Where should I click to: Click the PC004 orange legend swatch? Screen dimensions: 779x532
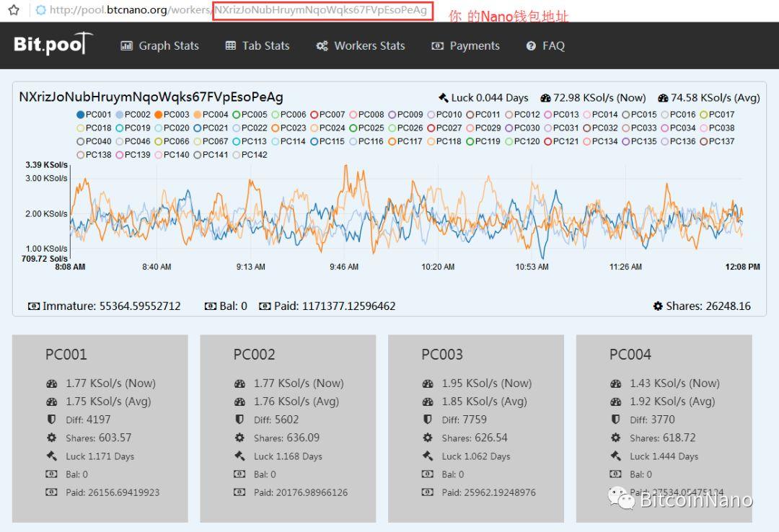point(197,114)
